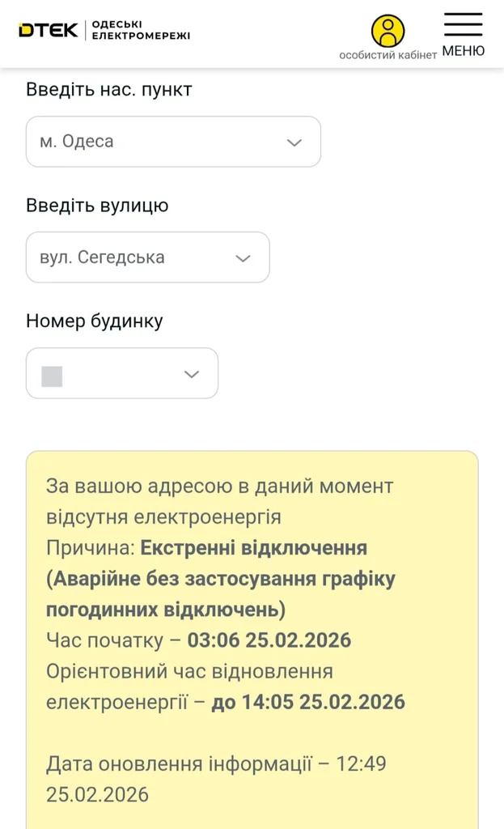Click the м. Одеса field text
Screen dimensions: 504x829
click(77, 142)
